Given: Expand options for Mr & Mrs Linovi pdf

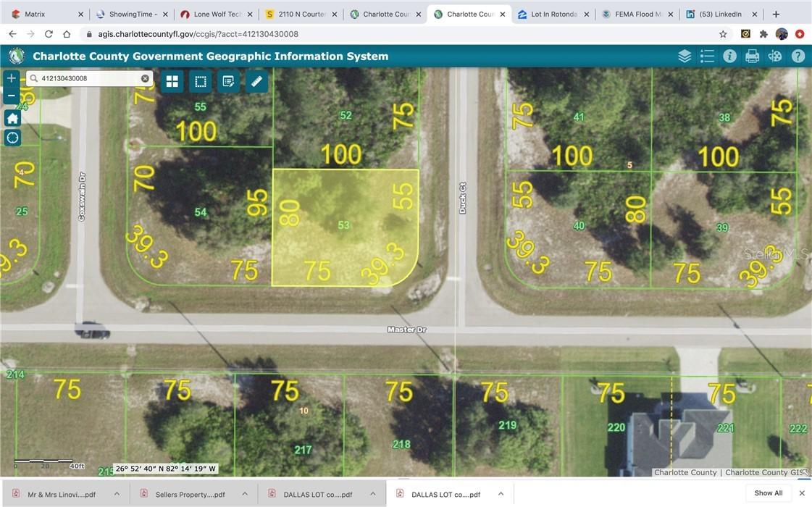Looking at the screenshot, I should coord(117,493).
